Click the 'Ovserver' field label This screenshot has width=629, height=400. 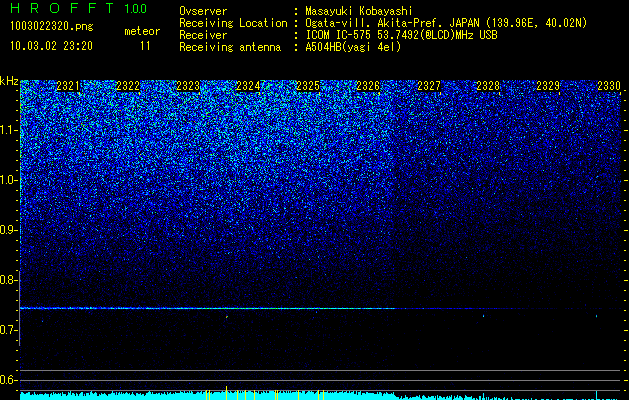coord(203,11)
